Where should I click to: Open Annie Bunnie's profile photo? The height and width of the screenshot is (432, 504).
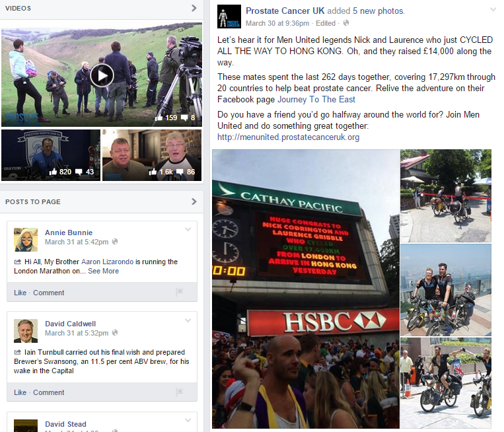point(26,240)
